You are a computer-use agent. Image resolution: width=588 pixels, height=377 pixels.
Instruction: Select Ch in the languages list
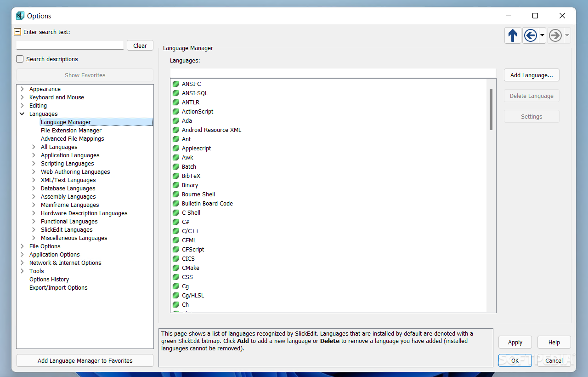pos(185,305)
